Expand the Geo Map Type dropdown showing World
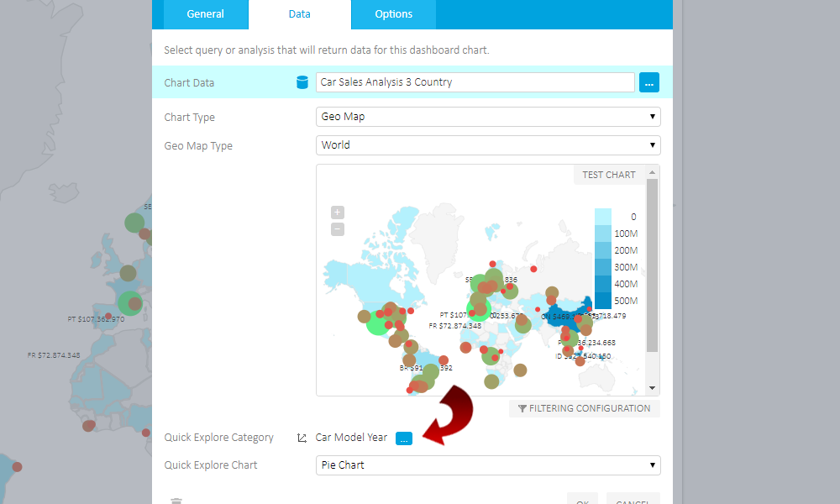840x504 pixels. coord(653,144)
